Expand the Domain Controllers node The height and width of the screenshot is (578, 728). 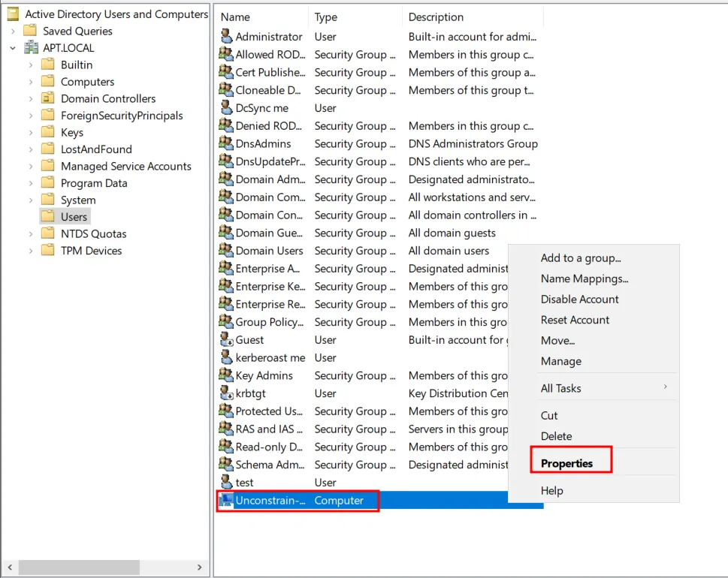pyautogui.click(x=31, y=99)
